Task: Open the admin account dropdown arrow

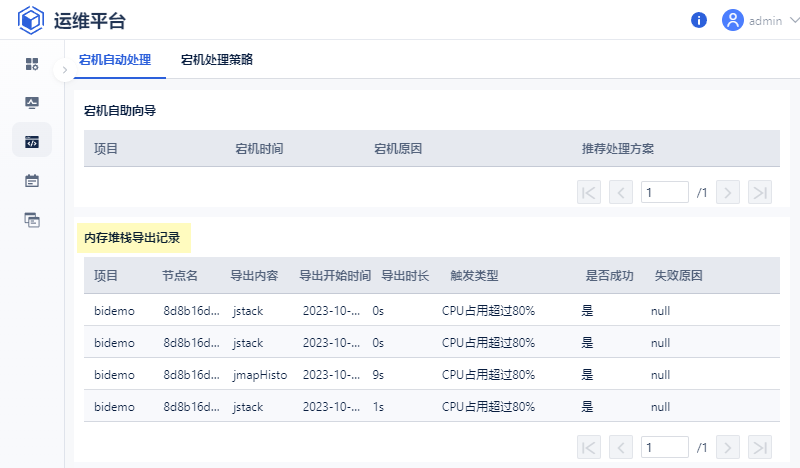Action: click(793, 20)
